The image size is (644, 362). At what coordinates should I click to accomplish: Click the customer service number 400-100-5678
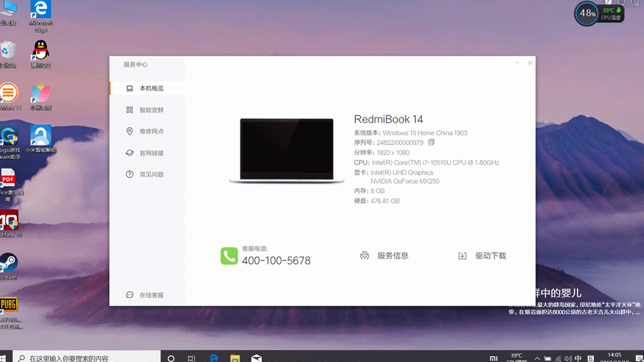pyautogui.click(x=276, y=261)
